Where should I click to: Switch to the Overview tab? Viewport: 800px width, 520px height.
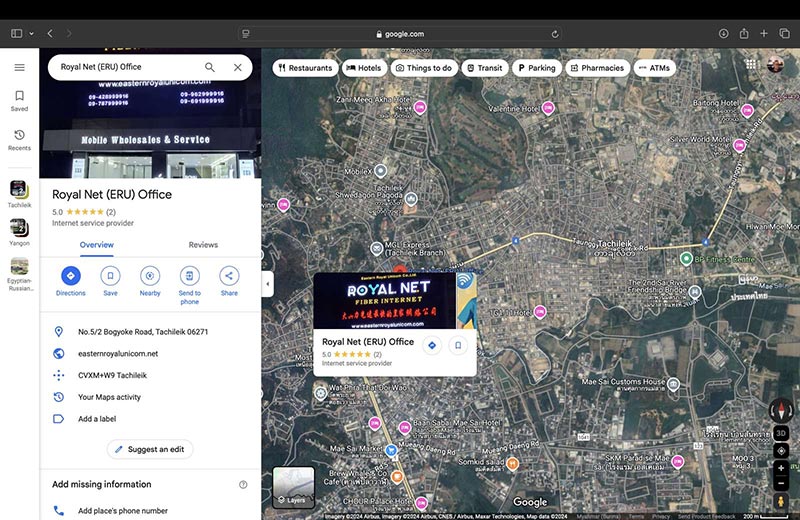[96, 245]
